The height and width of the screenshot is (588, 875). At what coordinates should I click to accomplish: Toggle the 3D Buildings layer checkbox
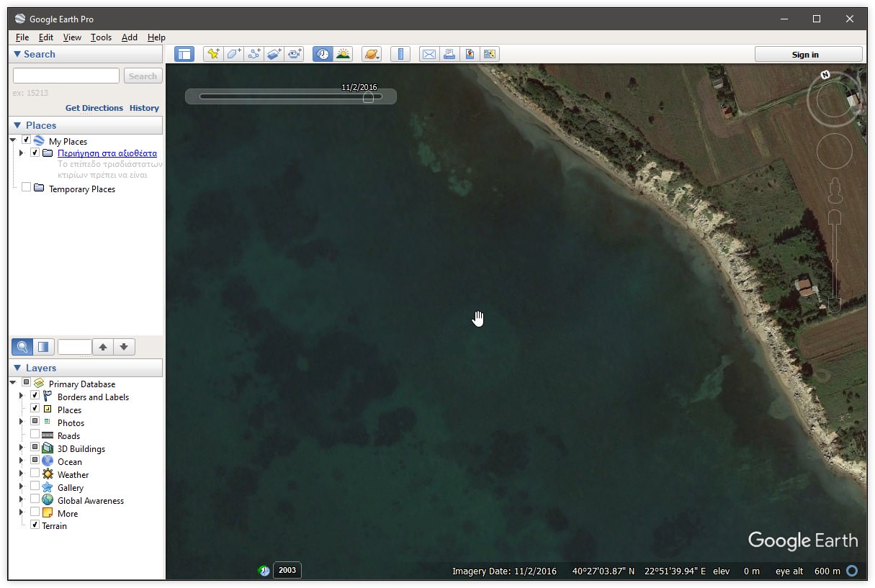tap(35, 448)
